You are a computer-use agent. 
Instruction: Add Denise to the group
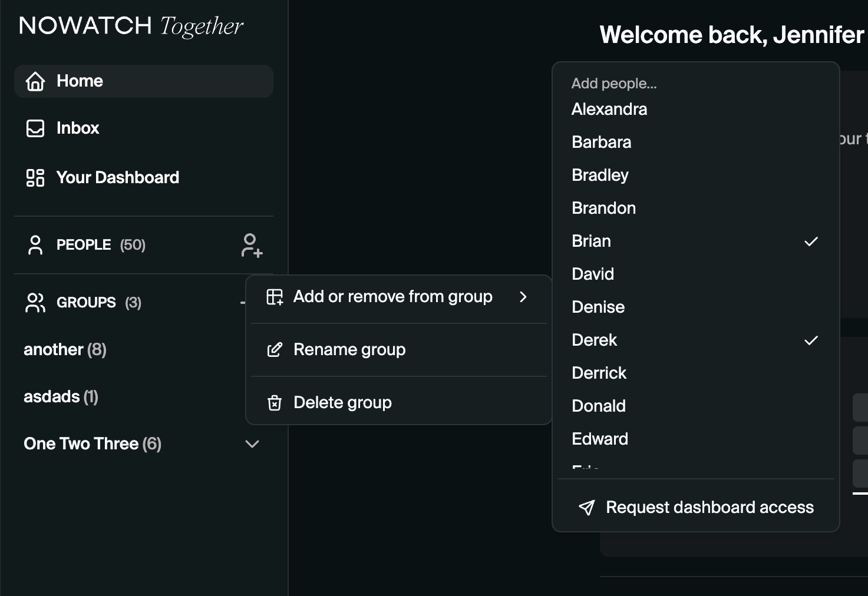pyautogui.click(x=696, y=307)
